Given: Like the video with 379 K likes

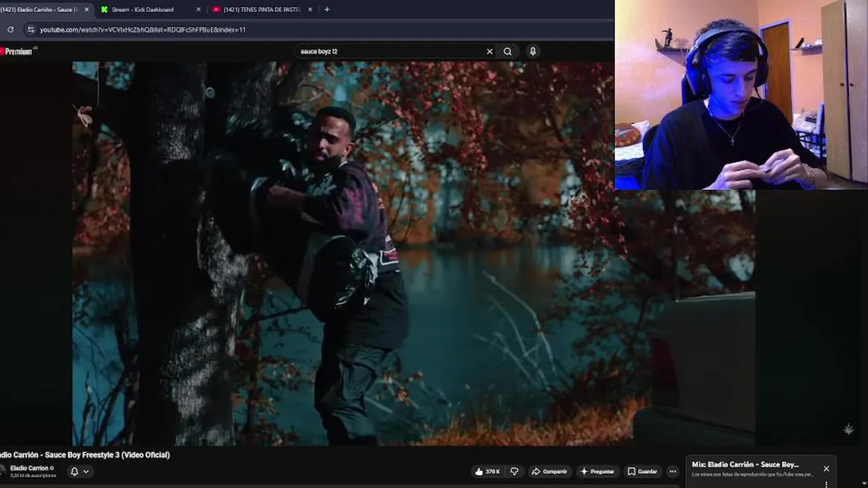Looking at the screenshot, I should pyautogui.click(x=488, y=471).
